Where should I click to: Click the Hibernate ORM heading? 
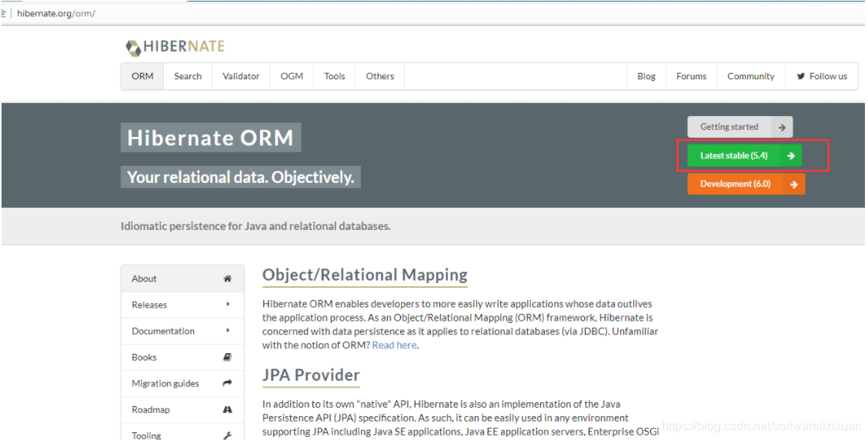(210, 137)
